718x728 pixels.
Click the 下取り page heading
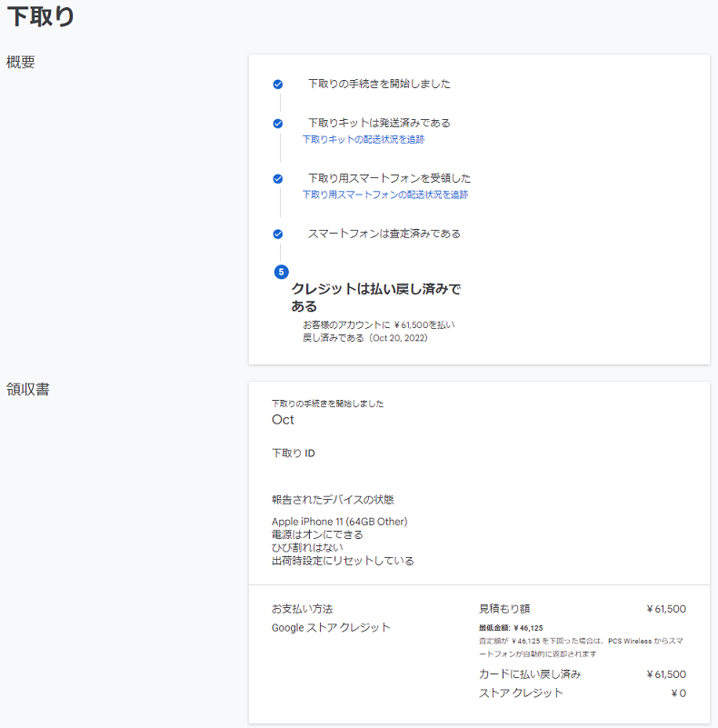pyautogui.click(x=41, y=16)
